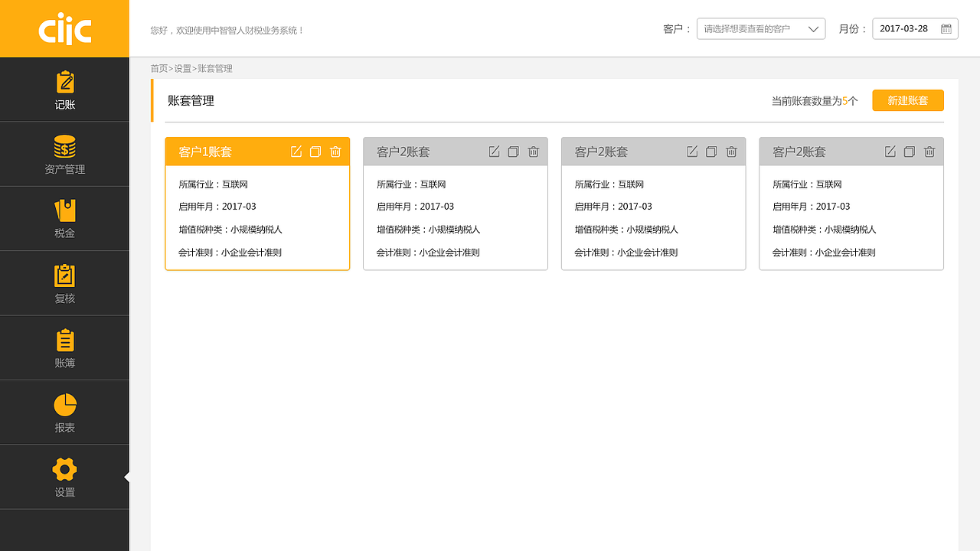Select the 客户1账套 card title
This screenshot has width=980, height=551.
(x=205, y=152)
